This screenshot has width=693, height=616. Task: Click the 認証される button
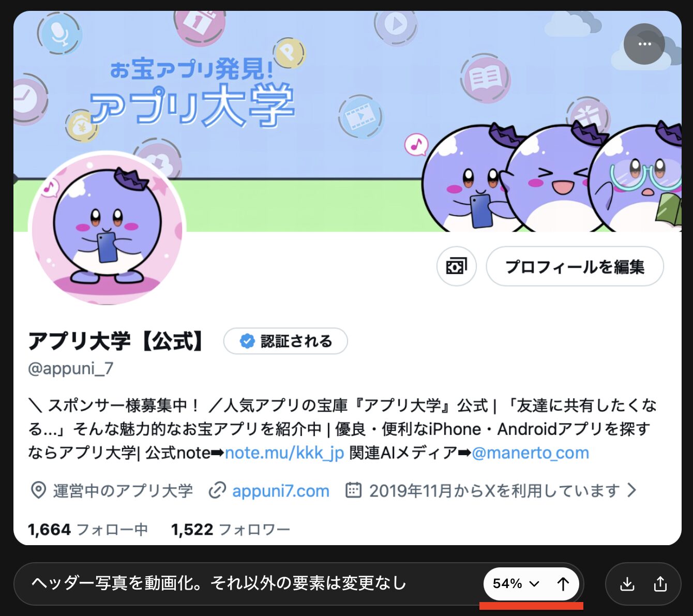click(x=285, y=341)
